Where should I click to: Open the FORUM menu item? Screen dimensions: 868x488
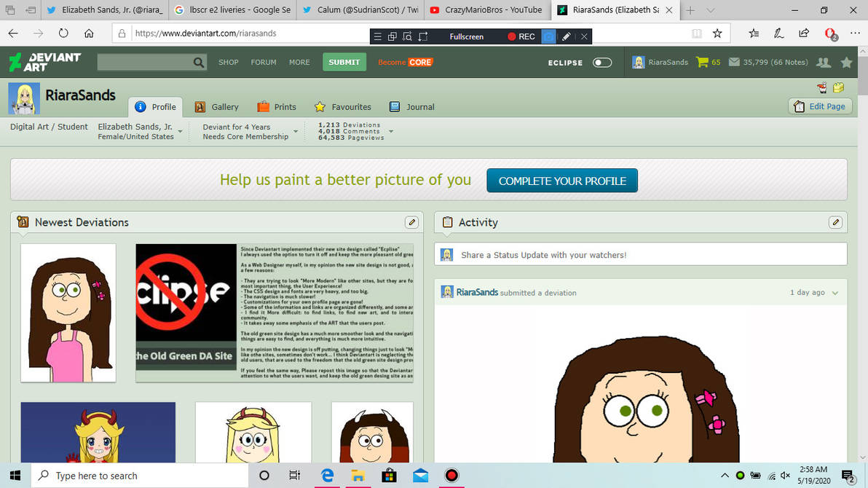point(264,63)
